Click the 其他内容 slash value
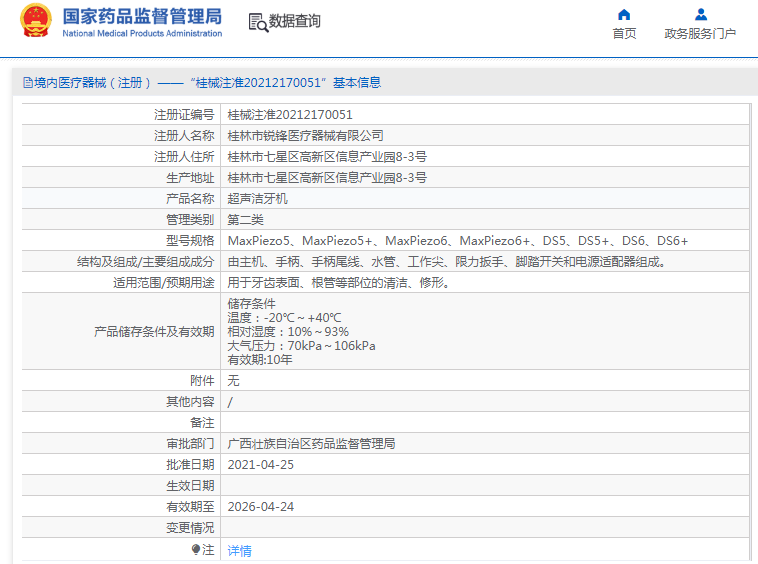The image size is (758, 564). (230, 402)
